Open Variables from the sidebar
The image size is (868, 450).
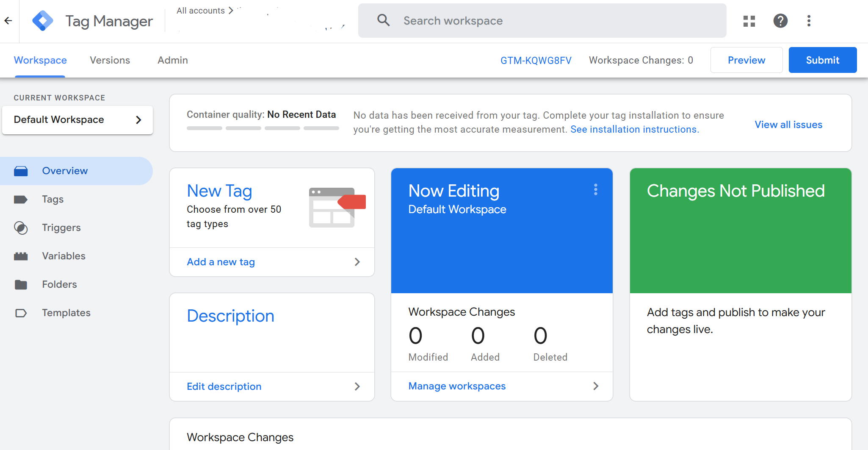point(64,256)
